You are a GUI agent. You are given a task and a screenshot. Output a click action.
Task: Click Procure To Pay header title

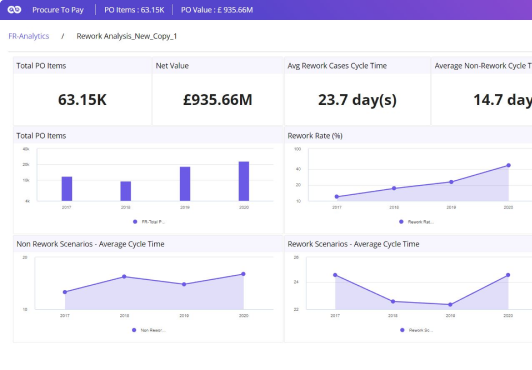[58, 10]
